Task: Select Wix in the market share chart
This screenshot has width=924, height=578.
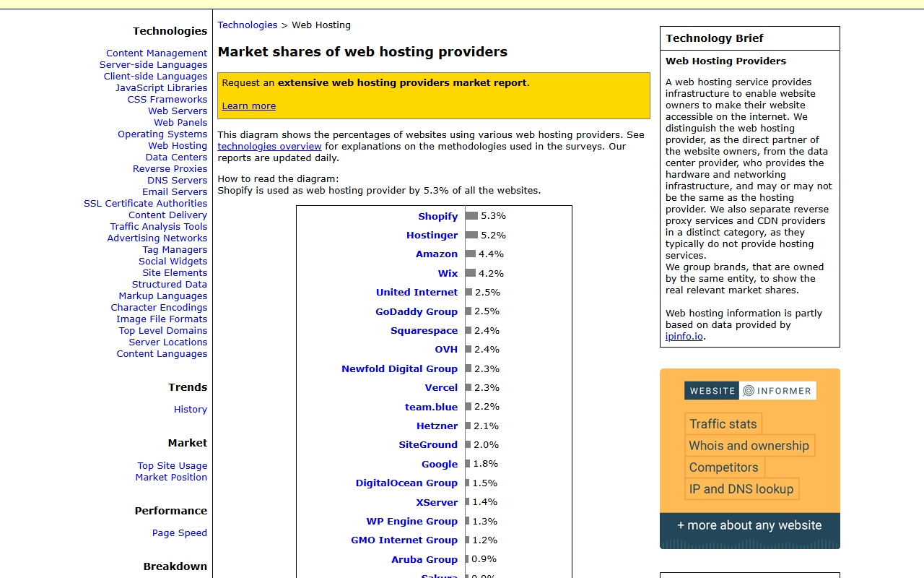Action: coord(448,274)
